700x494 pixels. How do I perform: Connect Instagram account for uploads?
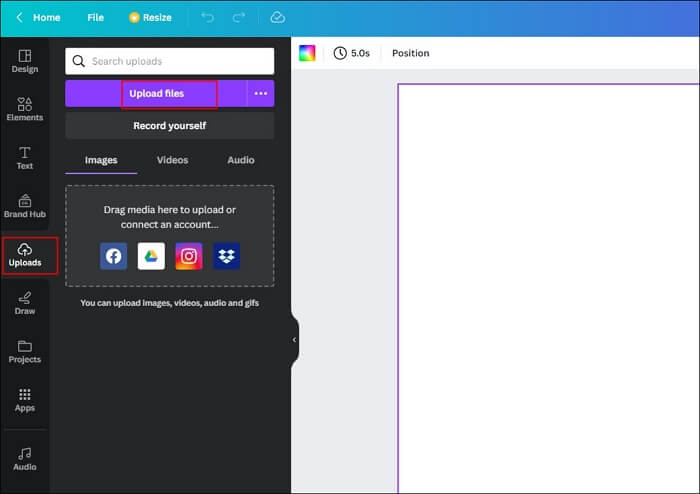pyautogui.click(x=189, y=256)
